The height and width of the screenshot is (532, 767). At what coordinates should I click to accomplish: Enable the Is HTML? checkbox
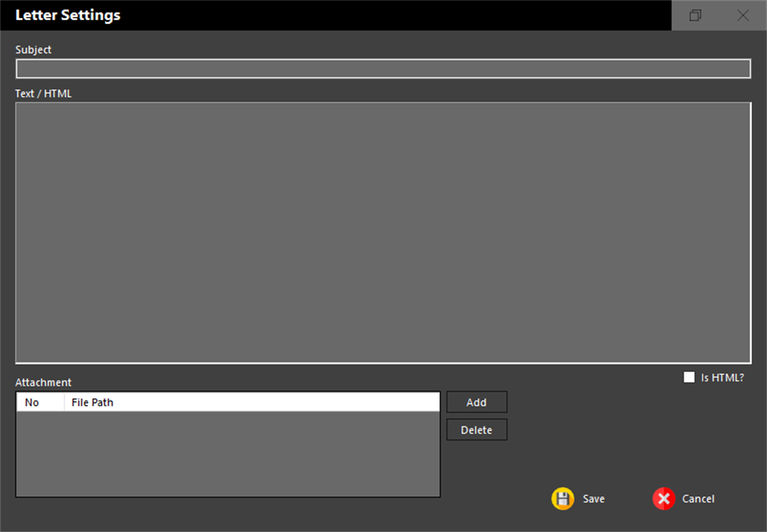(689, 377)
